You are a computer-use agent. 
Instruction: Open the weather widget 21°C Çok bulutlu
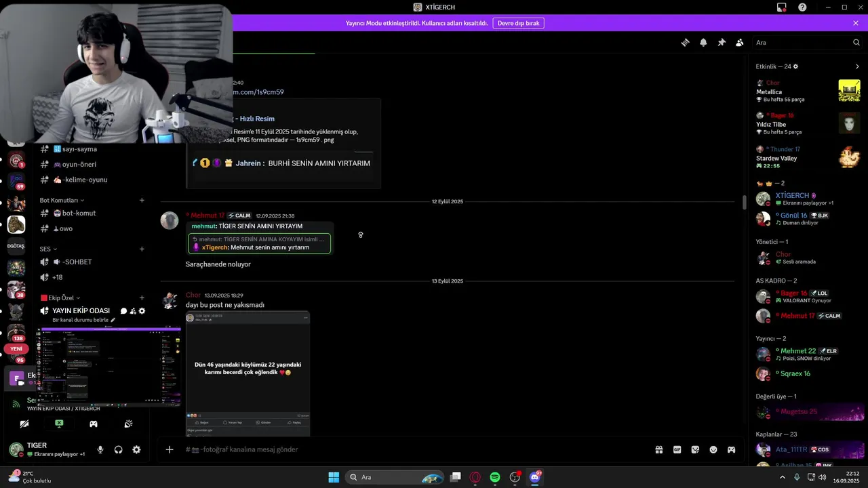click(31, 476)
